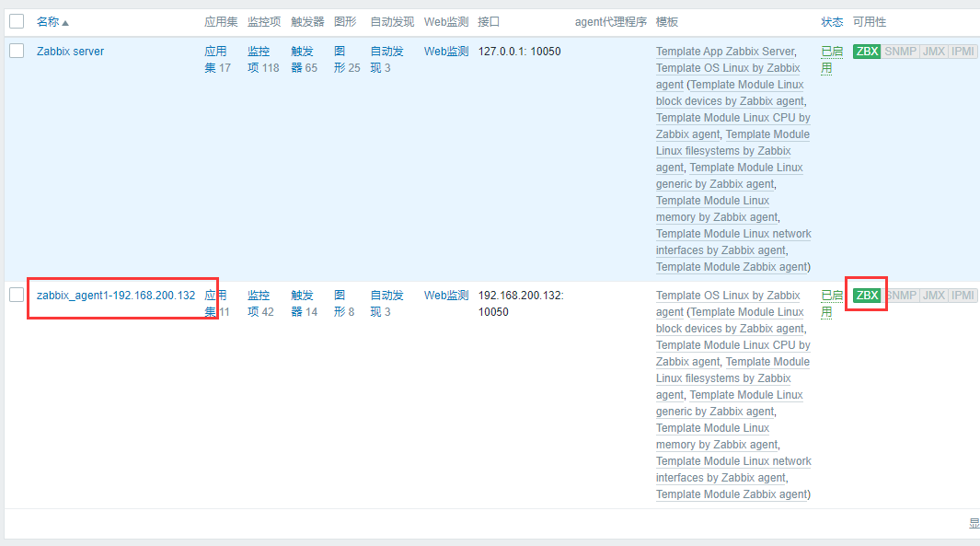Click the JMX badge for zabbix_agent1
This screenshot has width=980, height=546.
[x=934, y=296]
